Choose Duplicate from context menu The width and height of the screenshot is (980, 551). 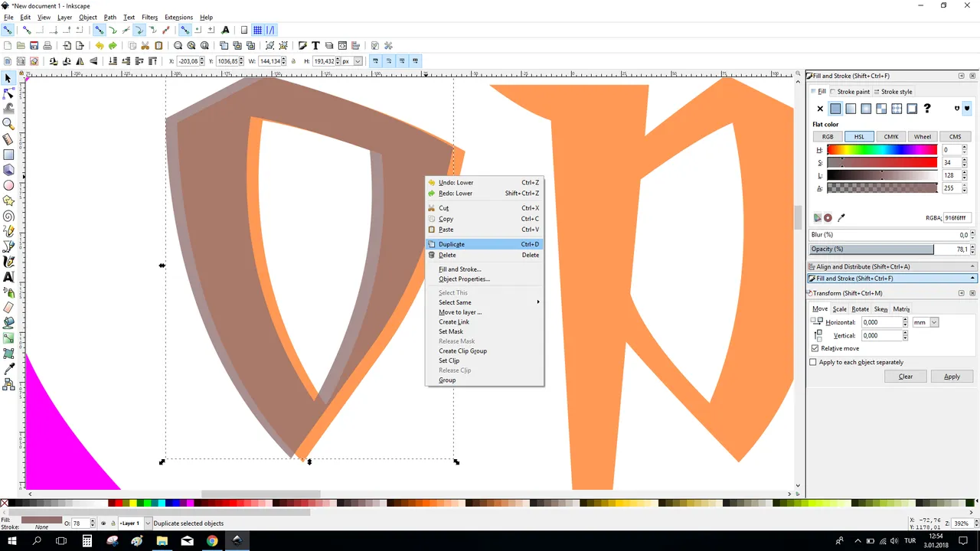click(x=485, y=244)
